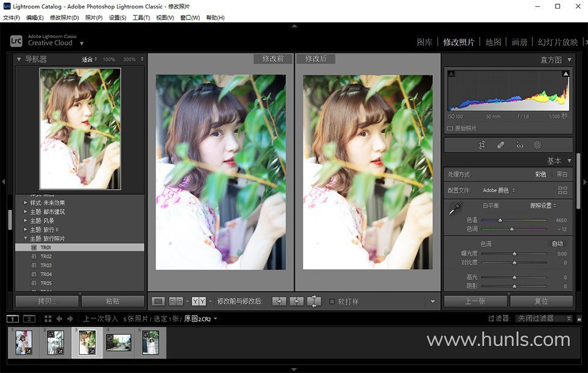
Task: Click the 复位 reset button
Action: pyautogui.click(x=541, y=301)
